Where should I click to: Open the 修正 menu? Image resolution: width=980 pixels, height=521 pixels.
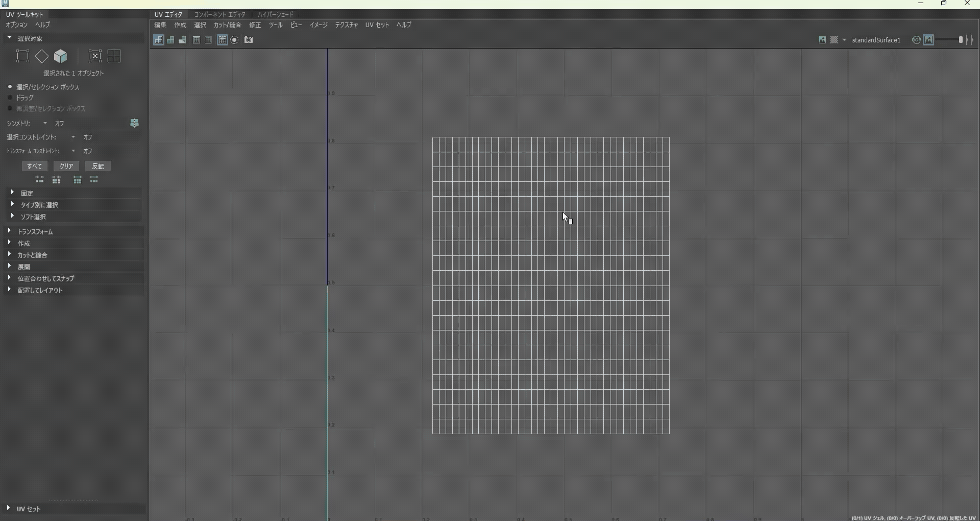255,25
